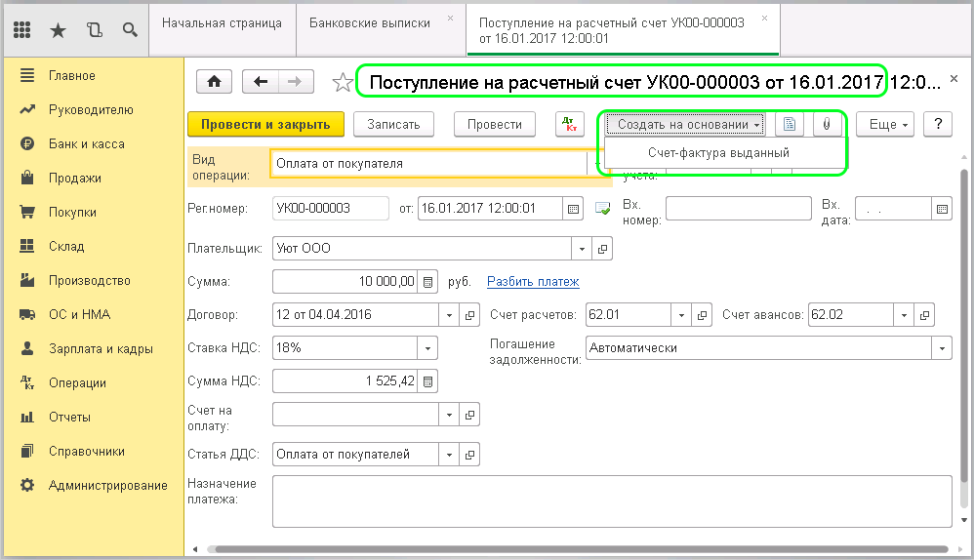Click the search magnifier icon
The image size is (974, 560).
(129, 29)
